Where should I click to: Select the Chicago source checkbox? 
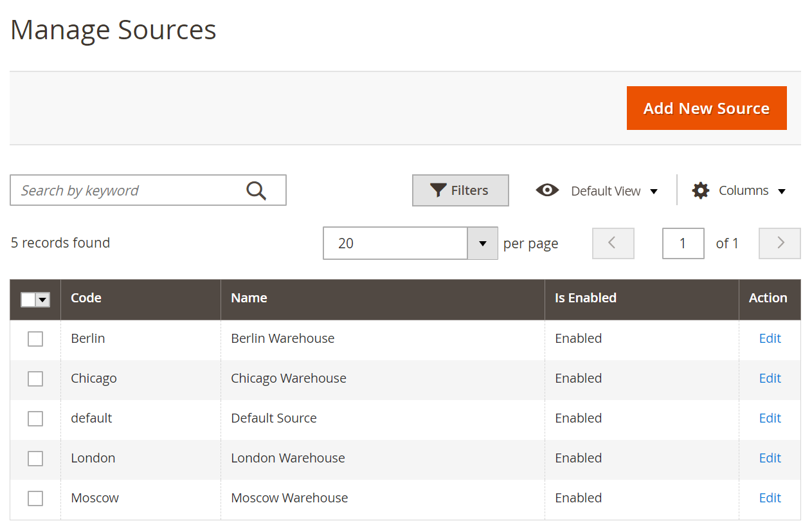click(x=35, y=379)
